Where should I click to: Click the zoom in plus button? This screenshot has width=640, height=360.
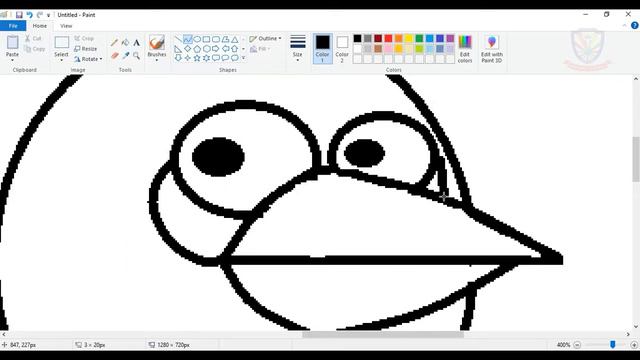pos(634,345)
